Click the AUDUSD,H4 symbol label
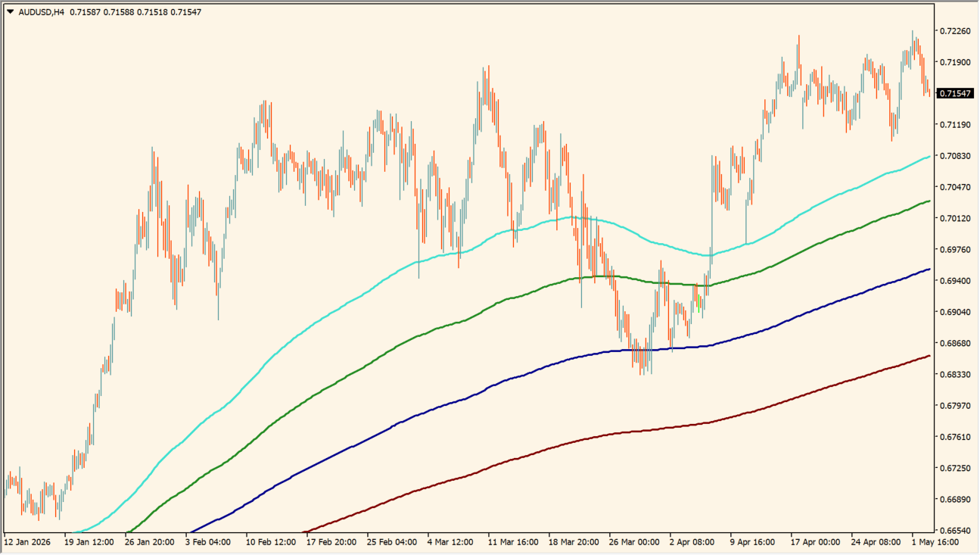The image size is (980, 555). click(40, 12)
